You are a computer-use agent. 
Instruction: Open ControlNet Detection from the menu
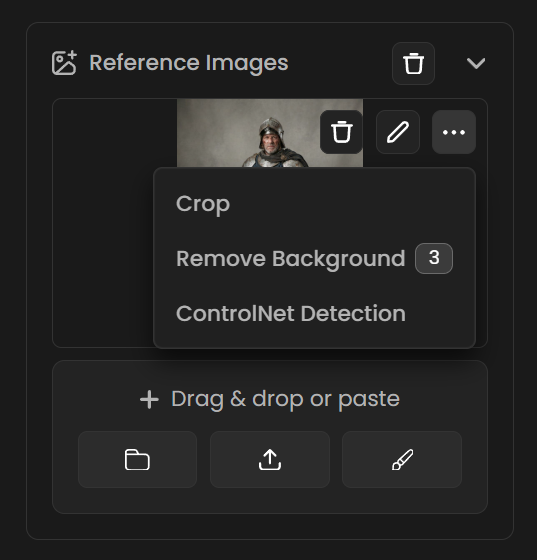[x=314, y=313]
